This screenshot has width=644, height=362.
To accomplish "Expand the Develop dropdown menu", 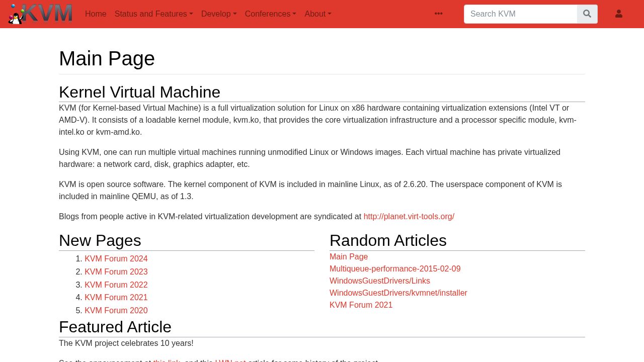I will point(219,14).
